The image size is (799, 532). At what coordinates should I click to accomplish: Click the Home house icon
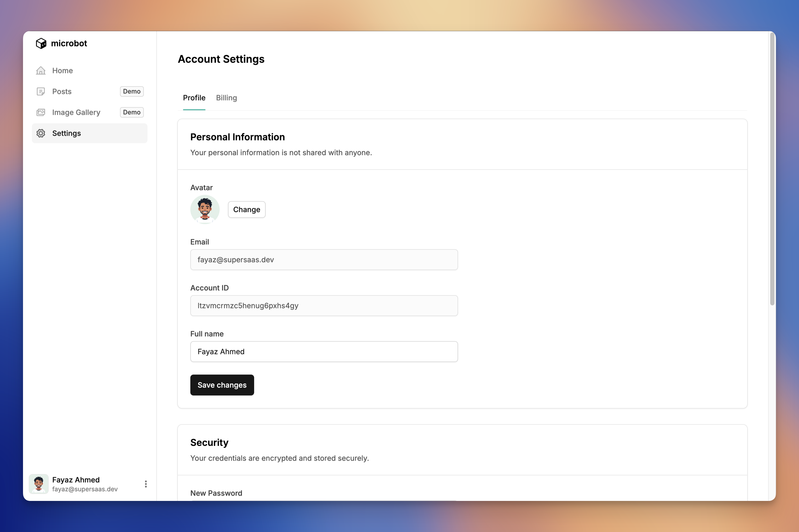point(41,71)
